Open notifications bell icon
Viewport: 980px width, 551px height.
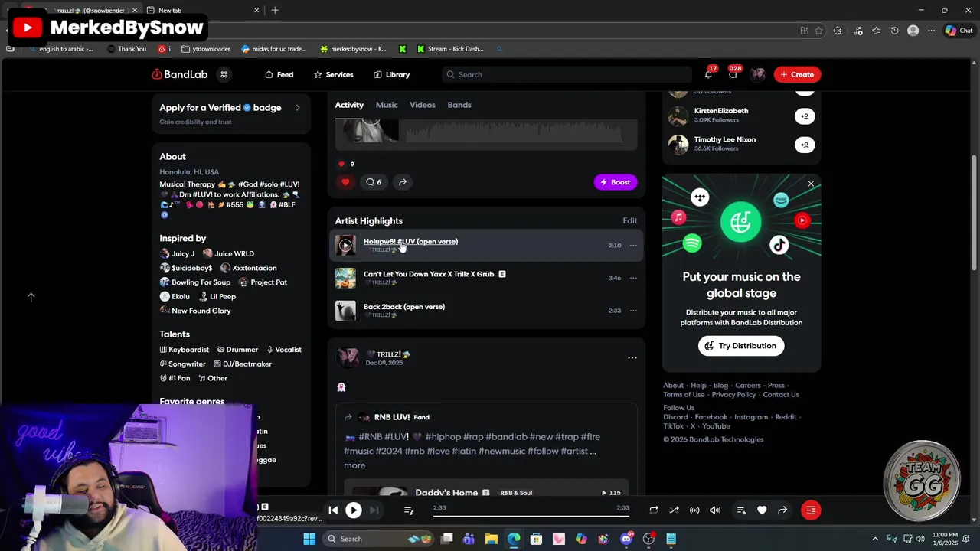(708, 74)
